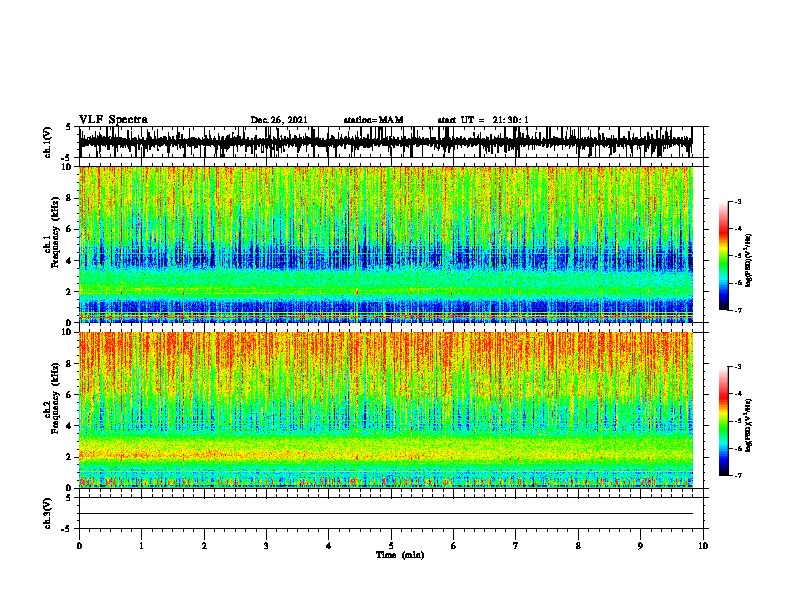Click inside the ch.1 spectrogram panel
792x612 pixels.
(385, 244)
